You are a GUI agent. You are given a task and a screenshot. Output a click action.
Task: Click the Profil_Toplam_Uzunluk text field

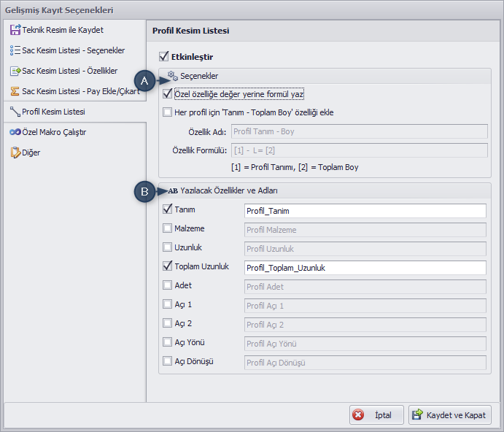tap(365, 268)
